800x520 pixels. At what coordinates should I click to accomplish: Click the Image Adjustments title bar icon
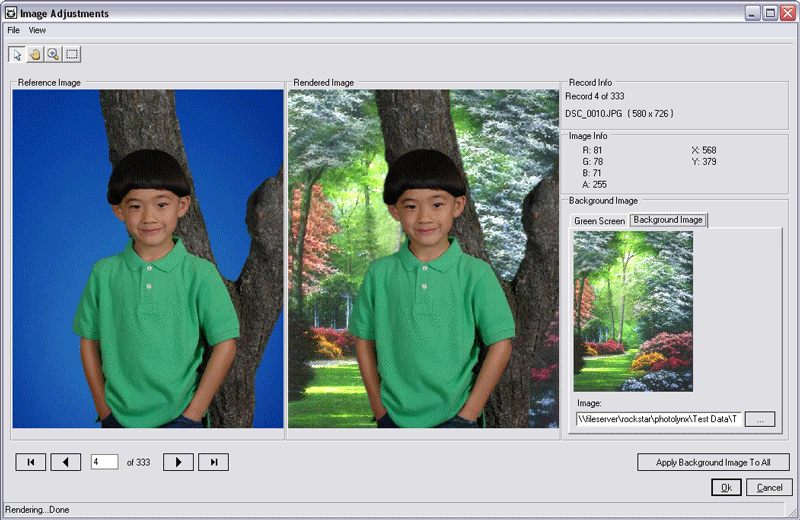pos(10,13)
